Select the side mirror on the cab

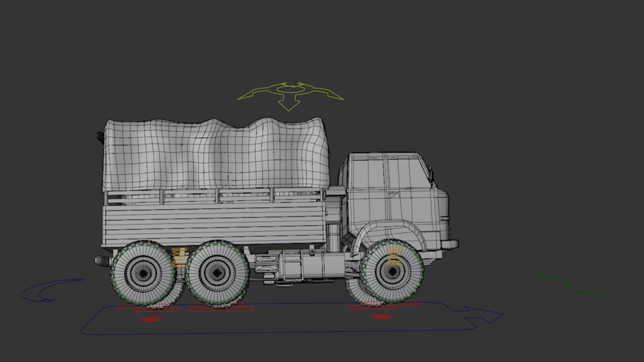click(430, 174)
